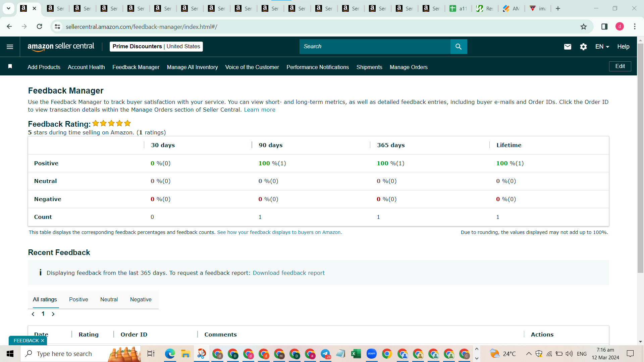Open the Task View icon in the taskbar
Screen dimensions: 644x362
coord(151,354)
